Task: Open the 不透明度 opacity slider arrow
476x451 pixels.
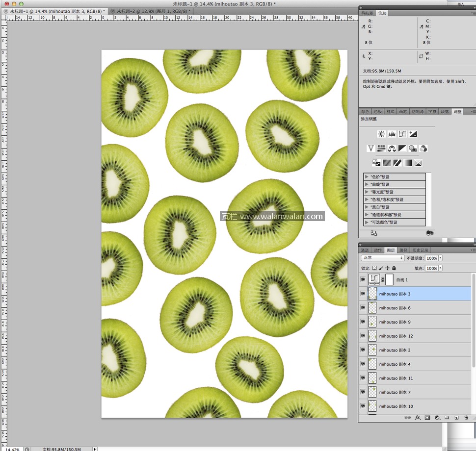Action: tap(440, 258)
